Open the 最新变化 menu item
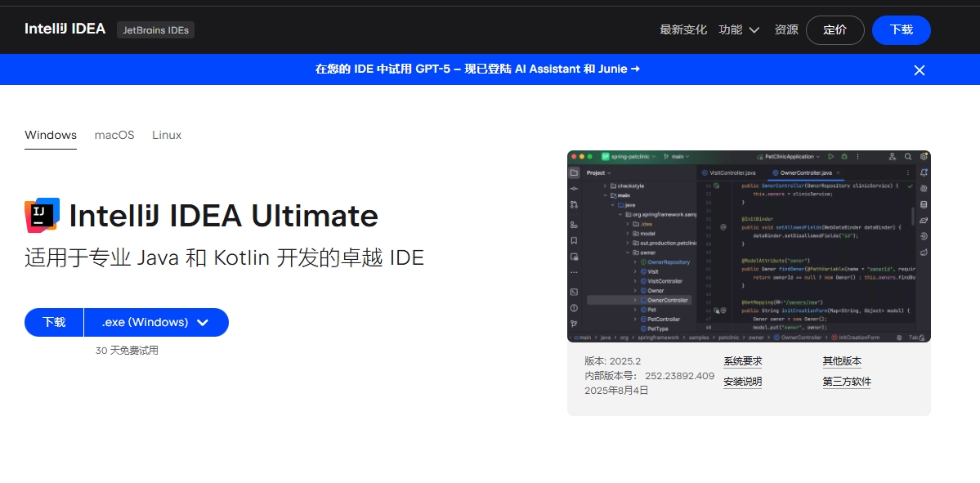Image resolution: width=980 pixels, height=483 pixels. tap(683, 29)
